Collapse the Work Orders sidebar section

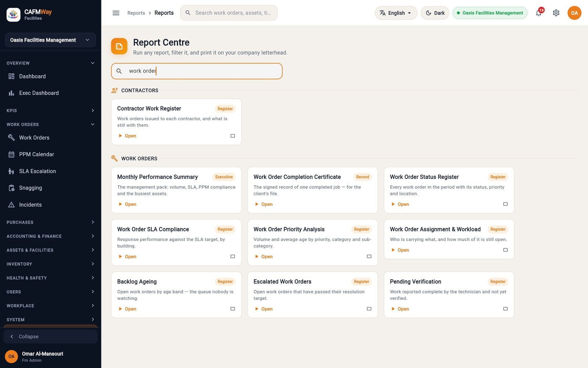click(50, 124)
